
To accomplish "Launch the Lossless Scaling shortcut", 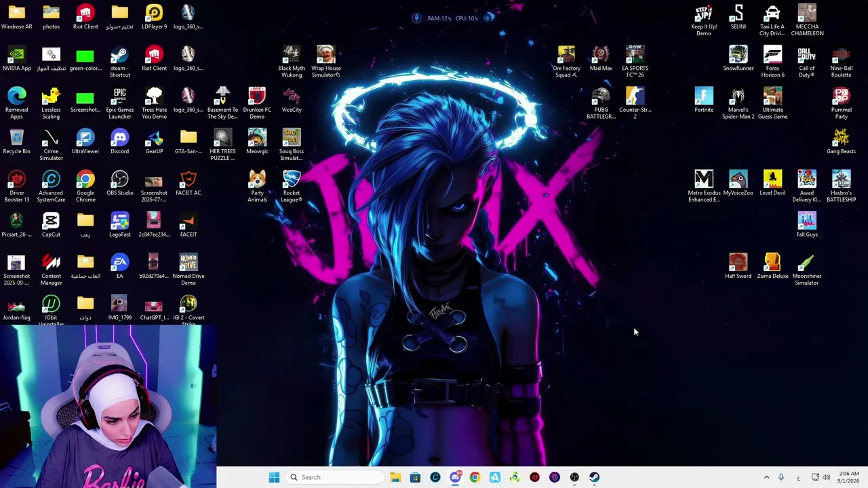I will click(x=51, y=104).
